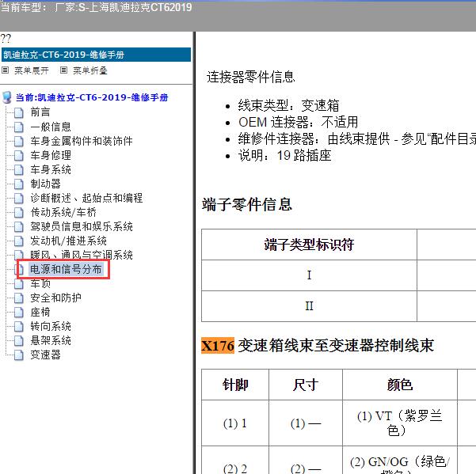Click the OEM 连接器：不适用 bullet line
Image resolution: width=476 pixels, height=474 pixels.
point(298,122)
